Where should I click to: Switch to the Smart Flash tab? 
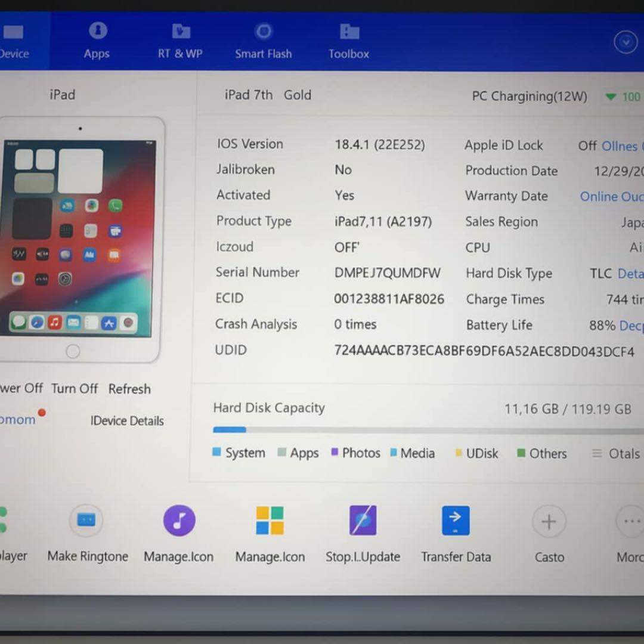coord(264,42)
